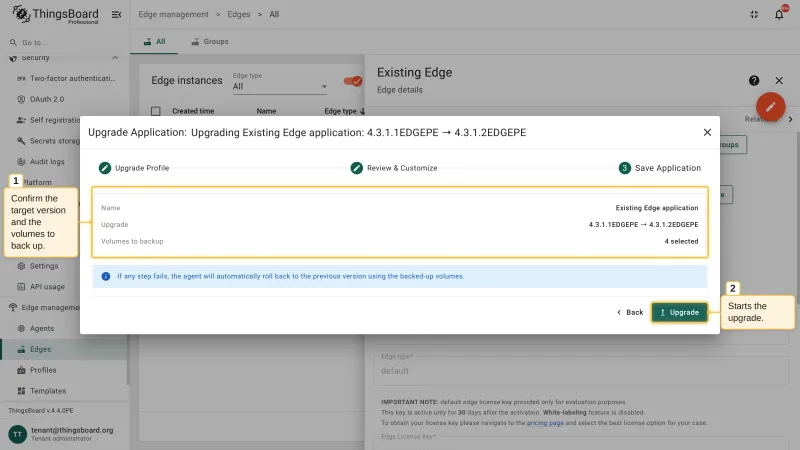
Task: Switch to the All tab
Action: click(x=154, y=41)
